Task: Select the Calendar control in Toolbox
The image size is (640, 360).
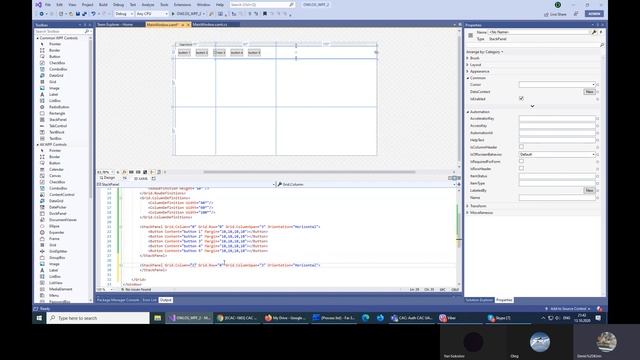Action: 56,169
